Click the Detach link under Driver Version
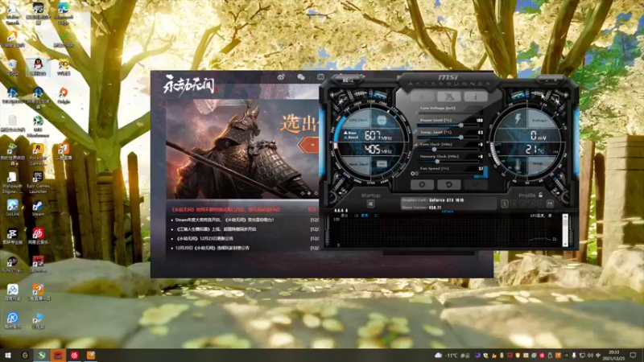The height and width of the screenshot is (362, 644). [448, 212]
